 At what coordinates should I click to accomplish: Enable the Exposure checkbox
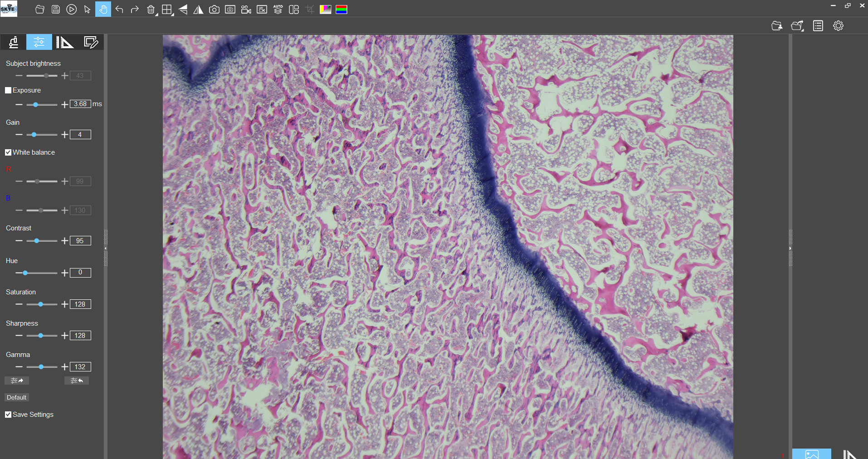(x=8, y=90)
